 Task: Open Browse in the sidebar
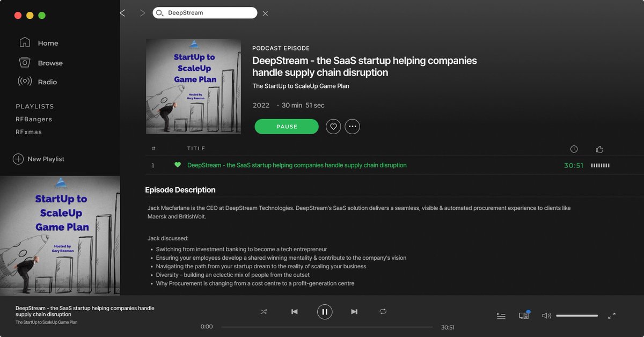point(50,63)
